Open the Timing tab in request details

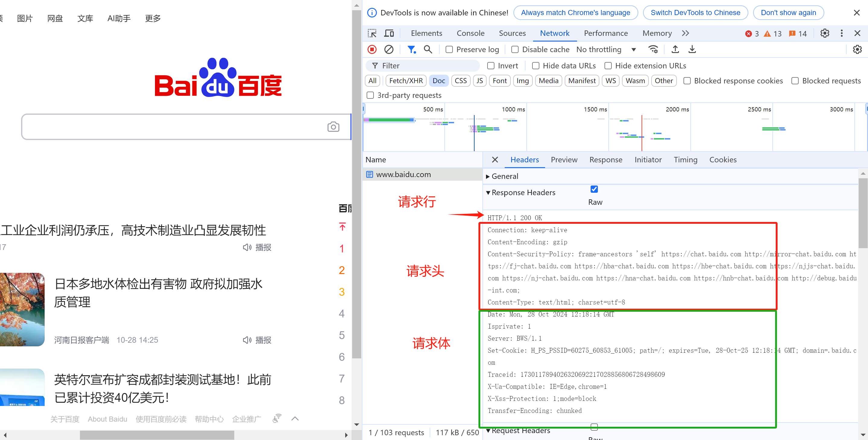tap(685, 160)
